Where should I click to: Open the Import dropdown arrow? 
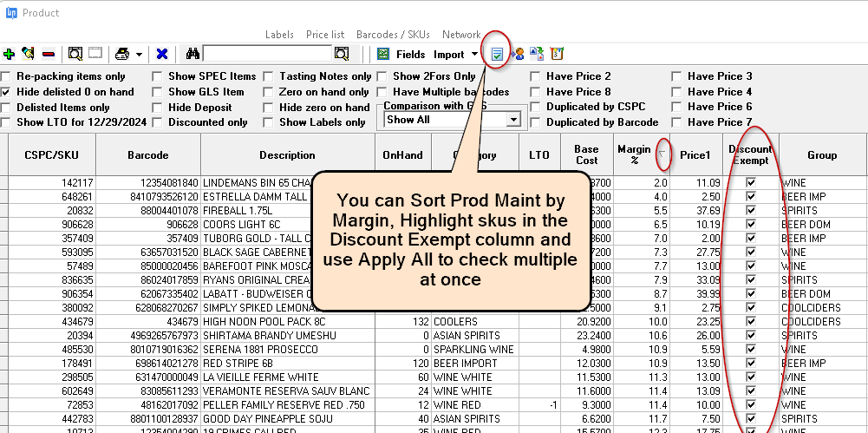point(474,55)
